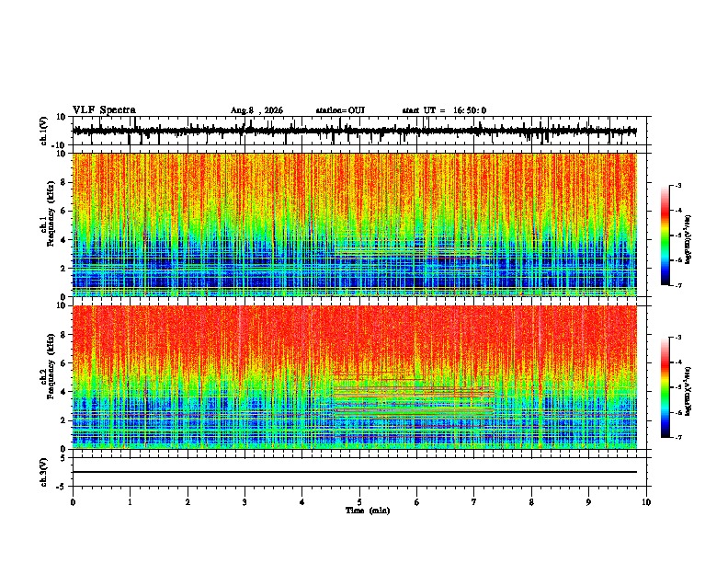728x563 pixels.
Task: Click tick label 9 on the Time axis
Action: (588, 502)
